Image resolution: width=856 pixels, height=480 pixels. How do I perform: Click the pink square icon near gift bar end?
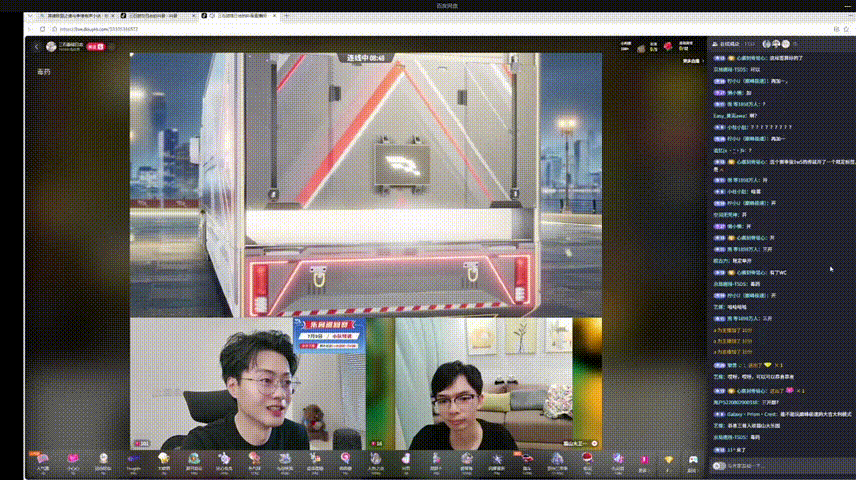[x=644, y=461]
